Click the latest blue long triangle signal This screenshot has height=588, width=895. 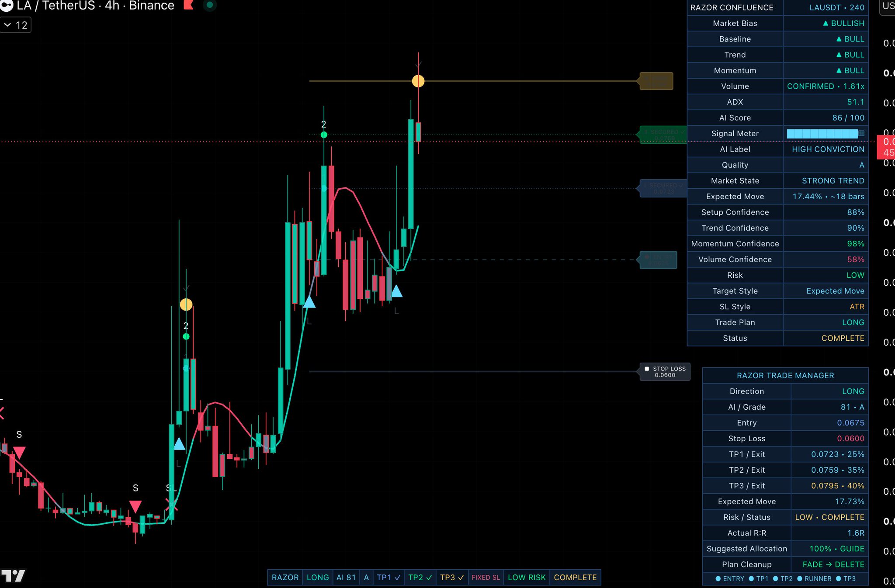[396, 291]
